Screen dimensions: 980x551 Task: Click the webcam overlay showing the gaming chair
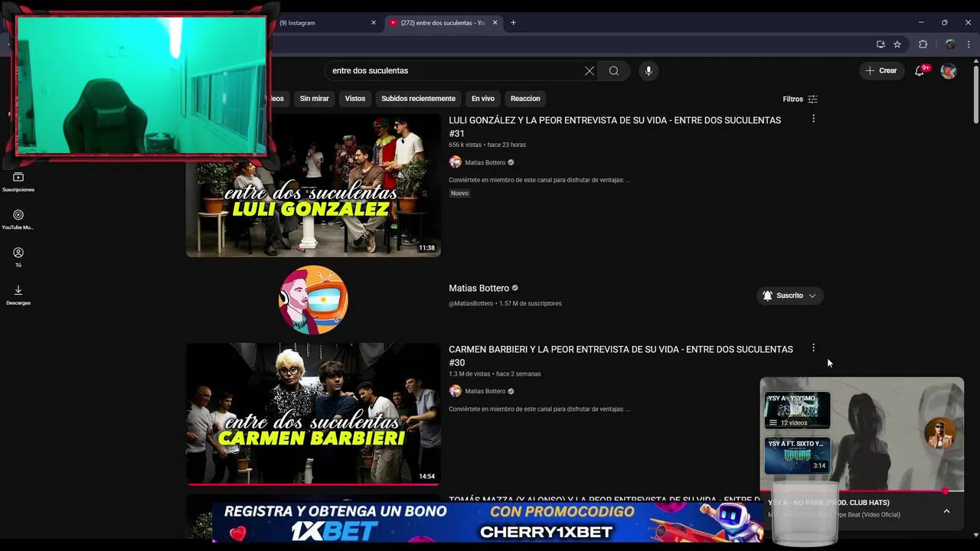click(x=142, y=86)
